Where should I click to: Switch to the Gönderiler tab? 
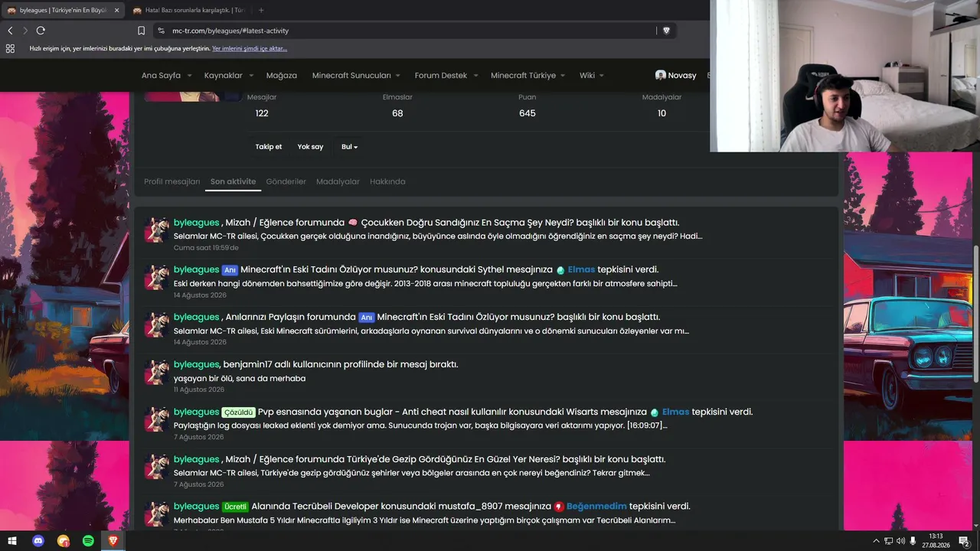[x=286, y=181]
